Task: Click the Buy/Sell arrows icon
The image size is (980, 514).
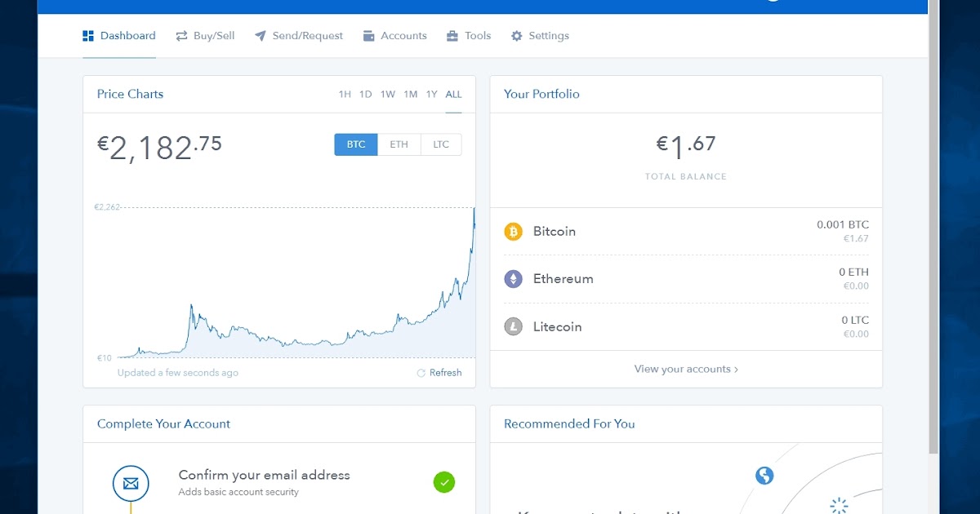Action: (181, 36)
